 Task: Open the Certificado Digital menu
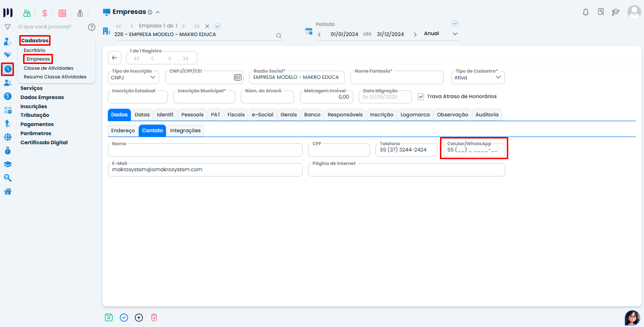[x=44, y=142]
